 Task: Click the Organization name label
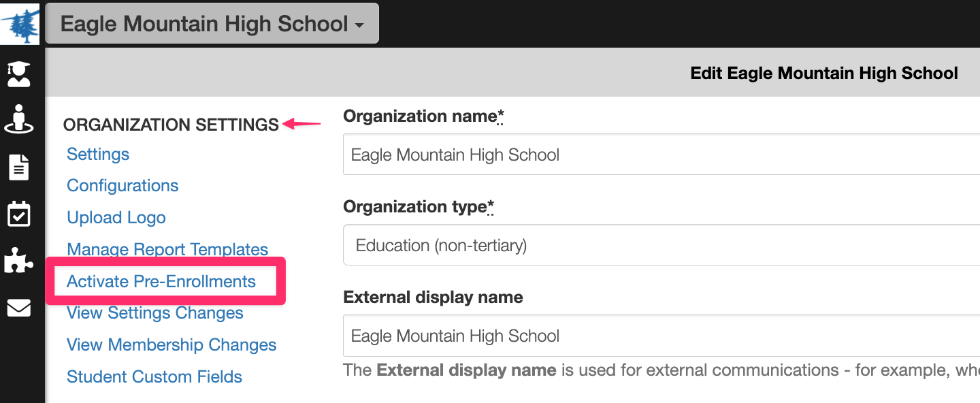click(x=423, y=116)
